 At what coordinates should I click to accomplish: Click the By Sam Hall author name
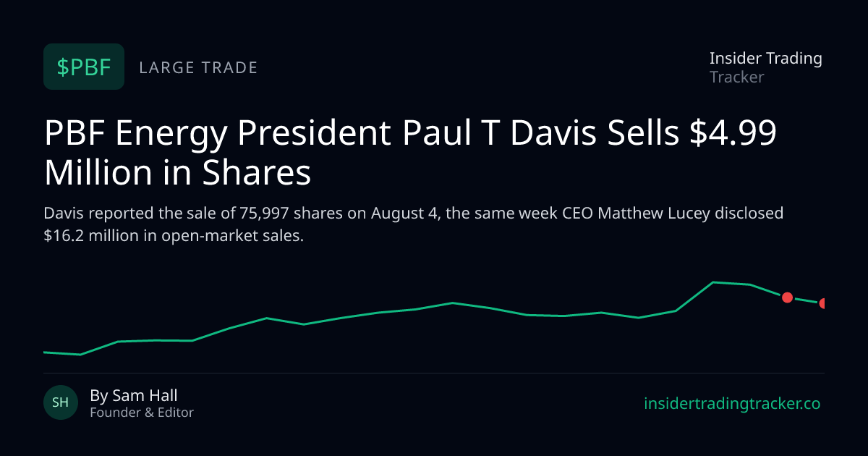tap(134, 395)
